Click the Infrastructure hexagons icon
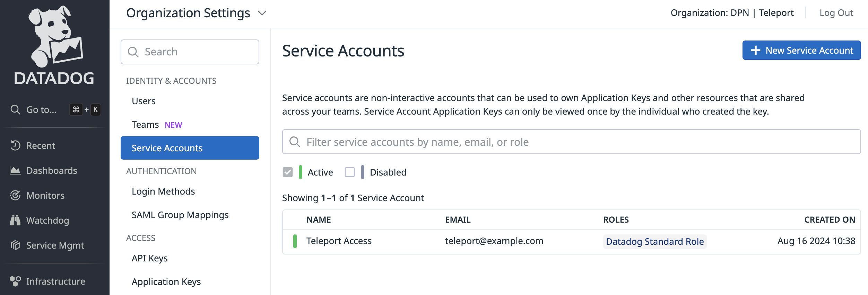Screen dimensions: 868x295 15,281
